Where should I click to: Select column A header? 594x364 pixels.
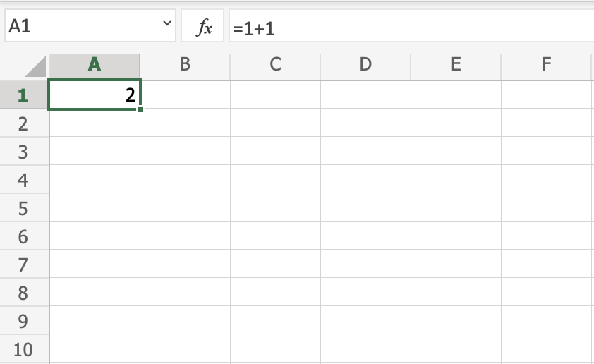tap(95, 65)
